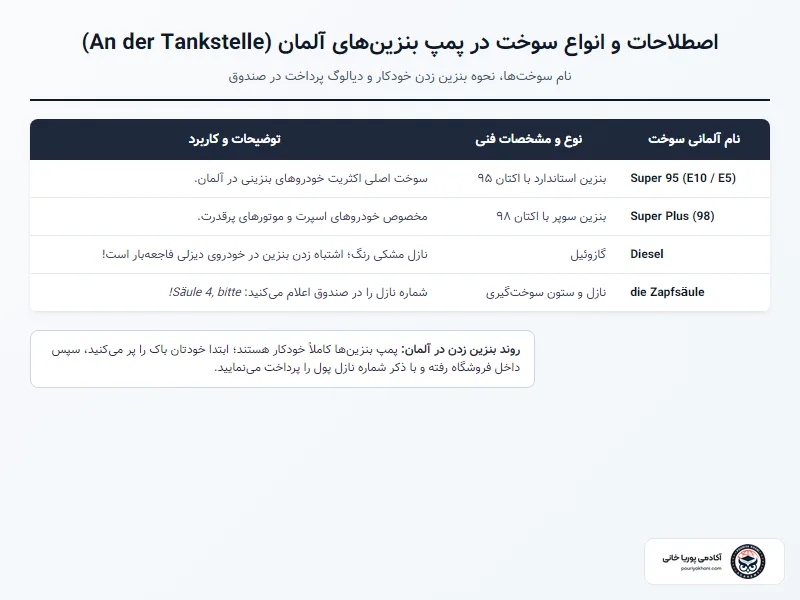Click the owl logo icon of آکادمی پوریا خانی
The image size is (800, 600).
(748, 561)
